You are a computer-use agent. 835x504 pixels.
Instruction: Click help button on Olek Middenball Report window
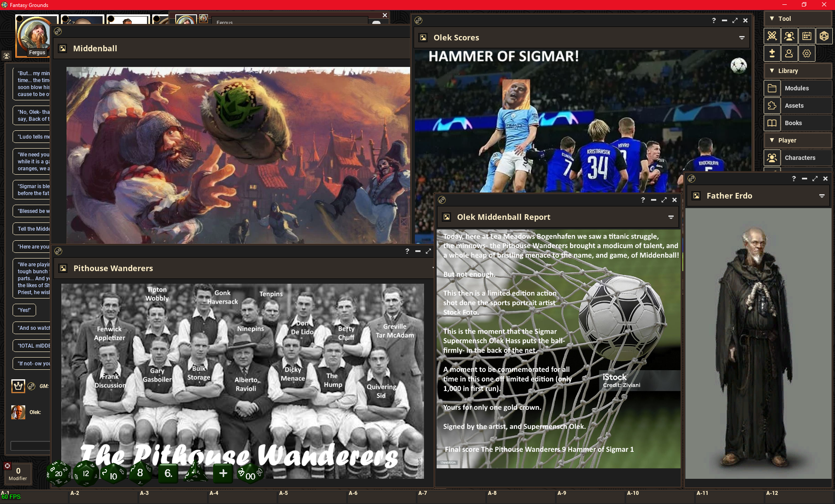point(643,200)
